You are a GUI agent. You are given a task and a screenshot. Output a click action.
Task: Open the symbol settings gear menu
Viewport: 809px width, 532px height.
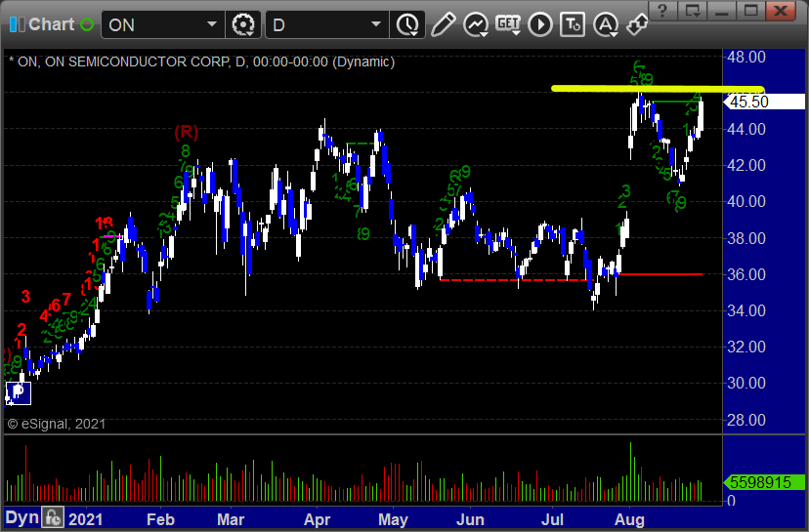click(243, 24)
